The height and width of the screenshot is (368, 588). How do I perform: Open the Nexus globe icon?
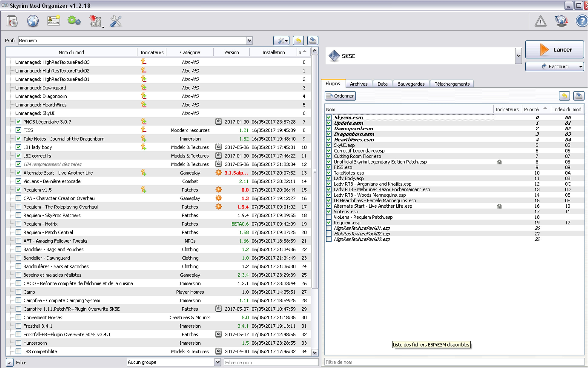(33, 21)
